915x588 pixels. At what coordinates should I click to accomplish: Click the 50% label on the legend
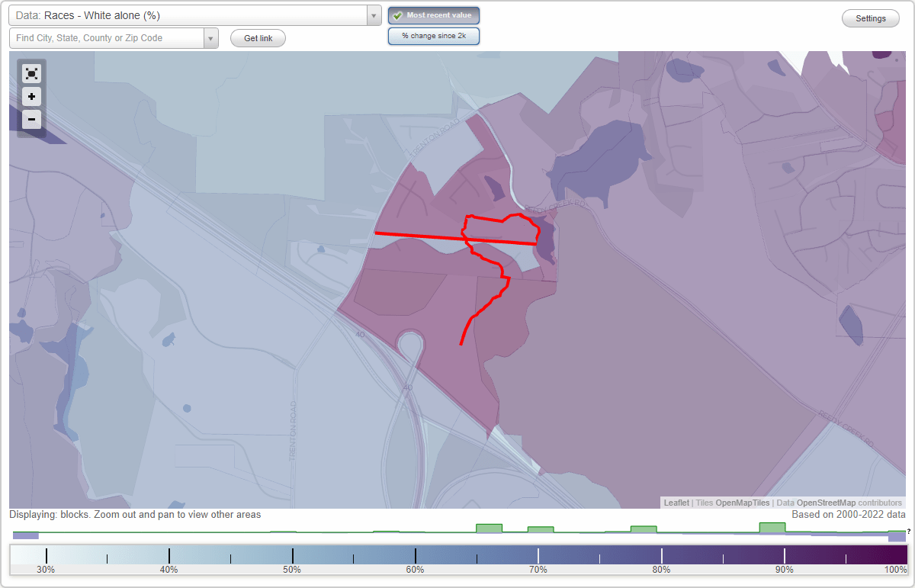coord(292,570)
